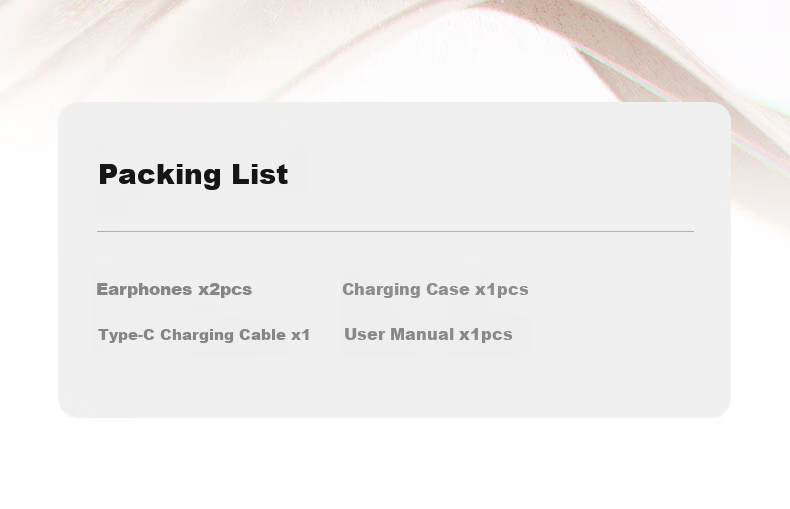Click the word Case in Charging Case

[x=447, y=289]
